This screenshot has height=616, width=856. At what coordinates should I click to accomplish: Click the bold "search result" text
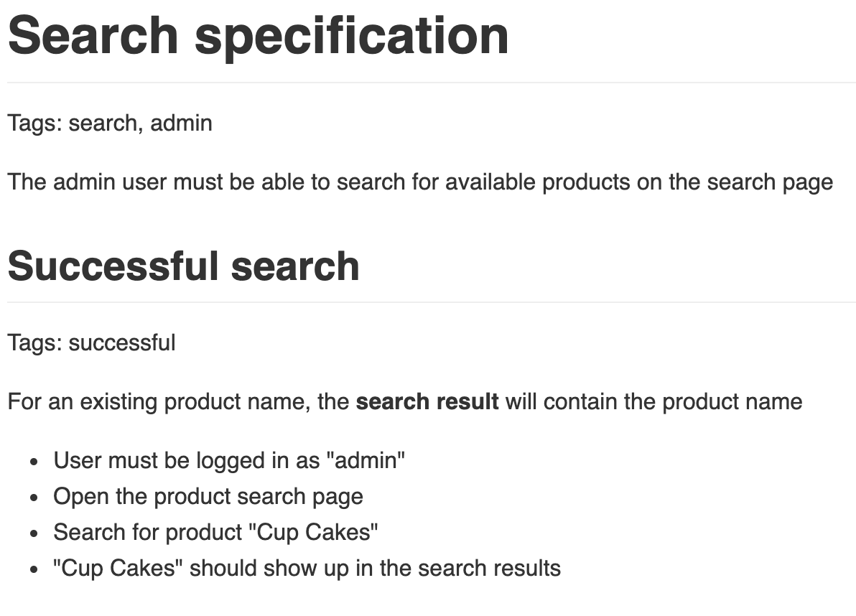pyautogui.click(x=427, y=401)
